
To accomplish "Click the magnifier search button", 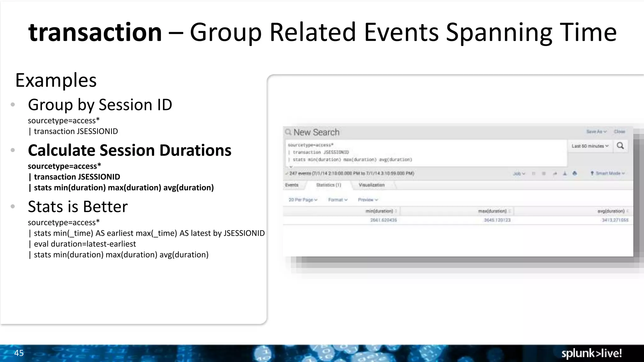I will pyautogui.click(x=620, y=146).
